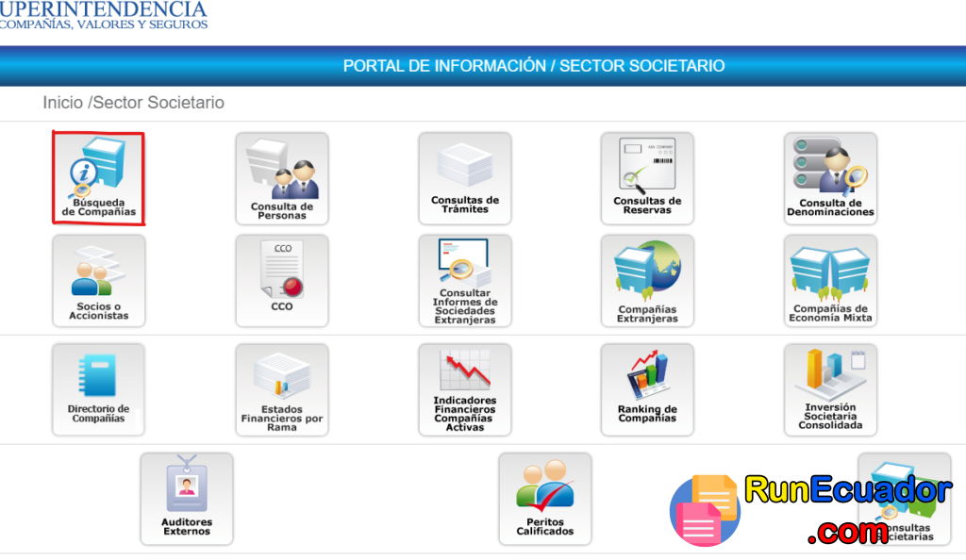966x560 pixels.
Task: Open Búsqueda de Compañías
Action: tap(98, 179)
